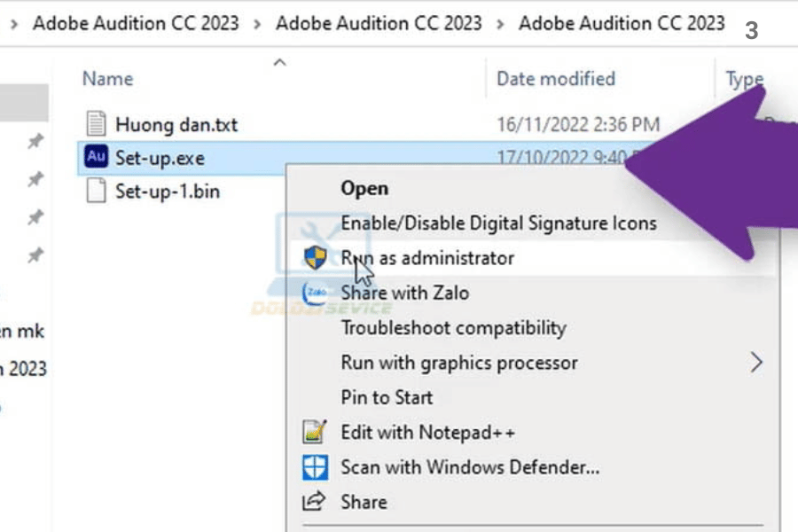The width and height of the screenshot is (798, 532).
Task: Click the Au icon of Set-up.exe
Action: pyautogui.click(x=96, y=158)
